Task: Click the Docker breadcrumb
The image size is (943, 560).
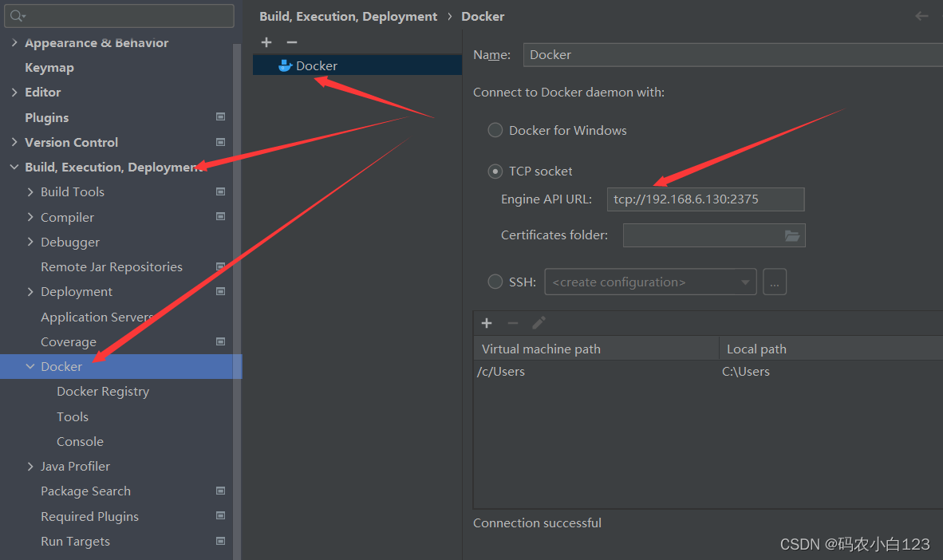Action: click(483, 16)
